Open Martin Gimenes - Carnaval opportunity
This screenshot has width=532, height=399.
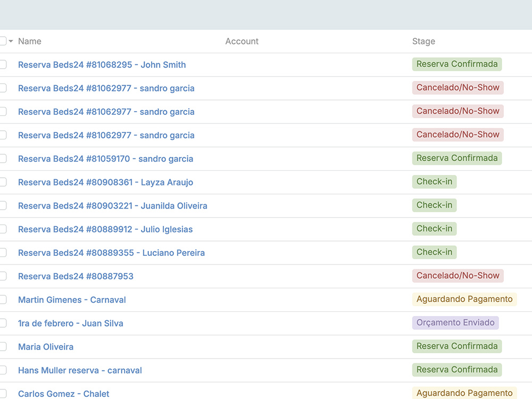pos(72,300)
